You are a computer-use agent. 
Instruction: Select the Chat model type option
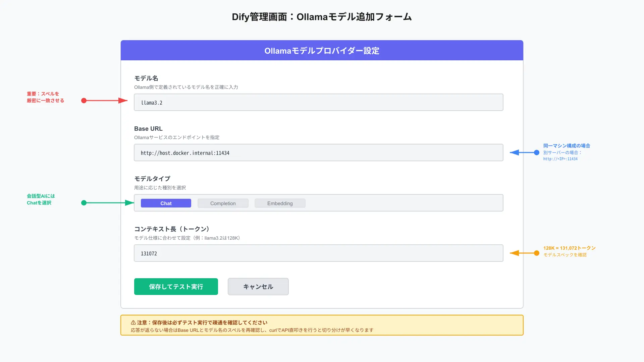coord(166,203)
